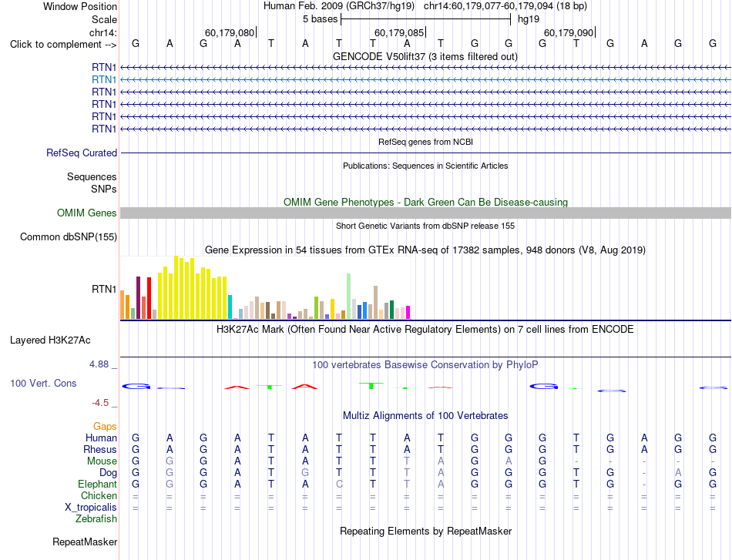The image size is (732, 560).
Task: Click the RTN1 label beside the GTEx bar chart
Action: (104, 290)
